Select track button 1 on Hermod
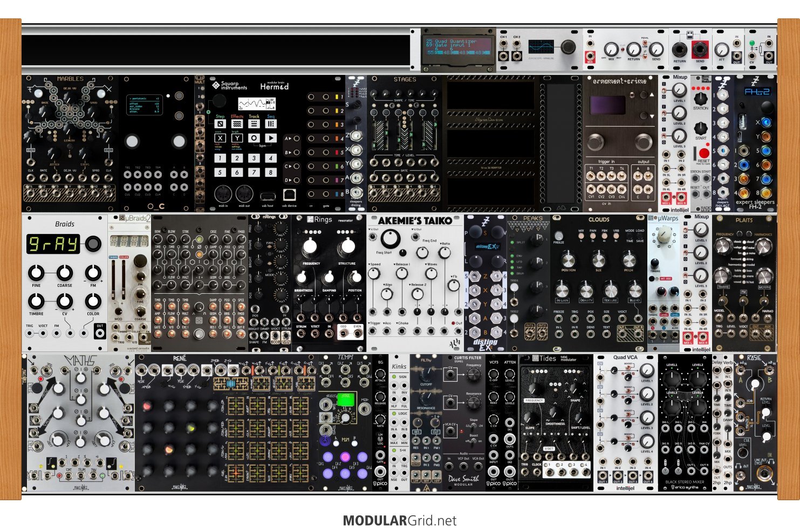Screen dimensions: 800x532 [x=220, y=158]
